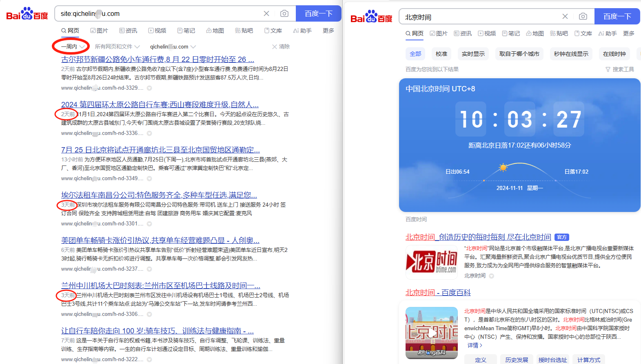Select 地图 tab in right window
Viewport: 641px width, 364px height.
coord(535,33)
